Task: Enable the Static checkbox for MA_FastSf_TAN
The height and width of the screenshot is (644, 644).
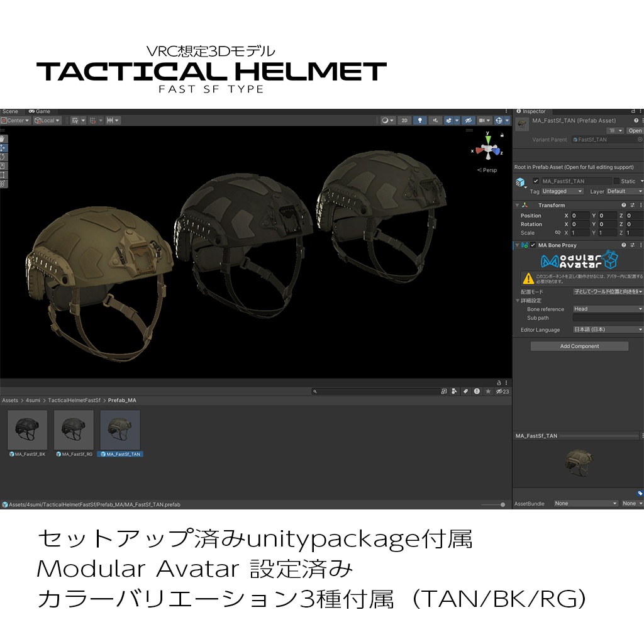Action: tap(616, 181)
